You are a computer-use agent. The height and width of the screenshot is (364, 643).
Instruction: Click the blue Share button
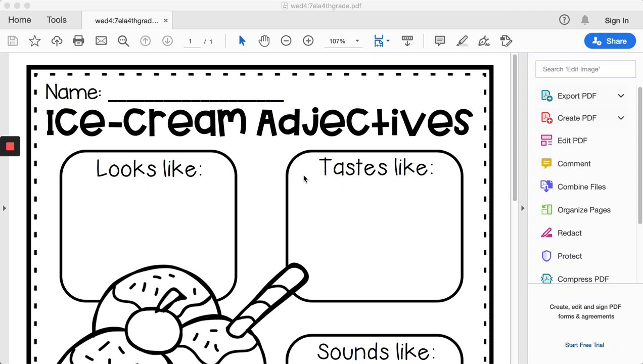click(610, 41)
